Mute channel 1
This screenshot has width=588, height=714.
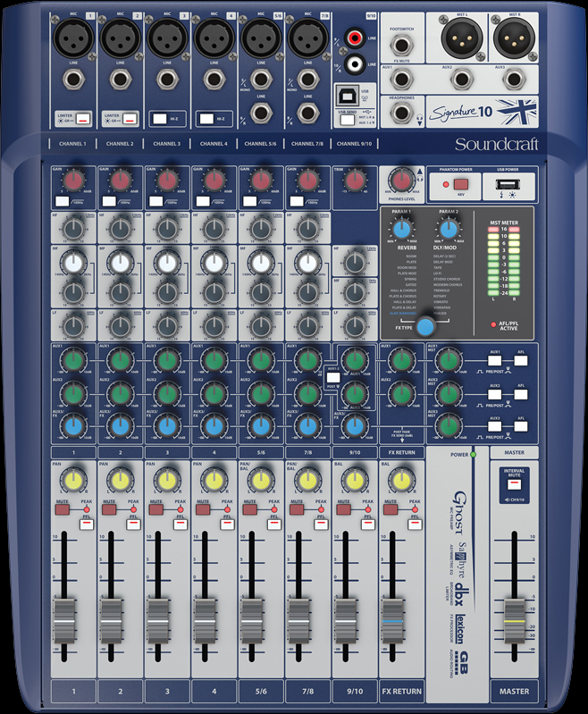62,509
